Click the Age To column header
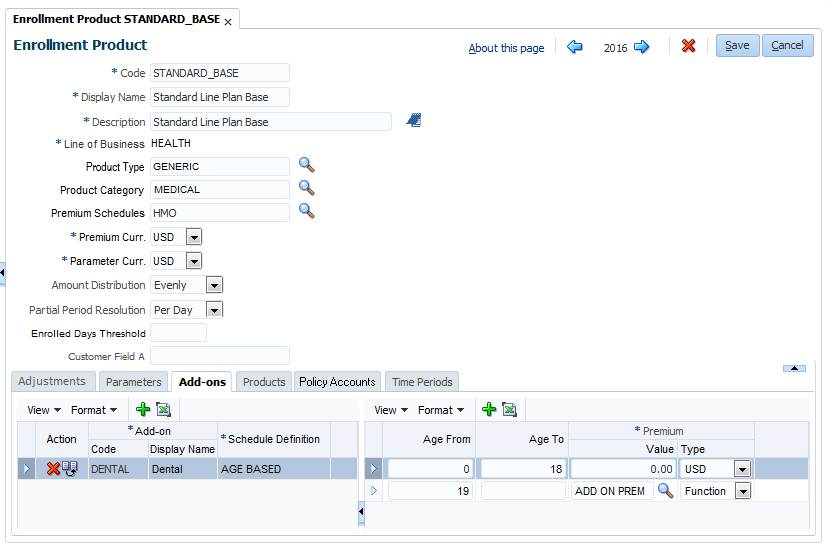This screenshot has width=826, height=547. pyautogui.click(x=522, y=439)
